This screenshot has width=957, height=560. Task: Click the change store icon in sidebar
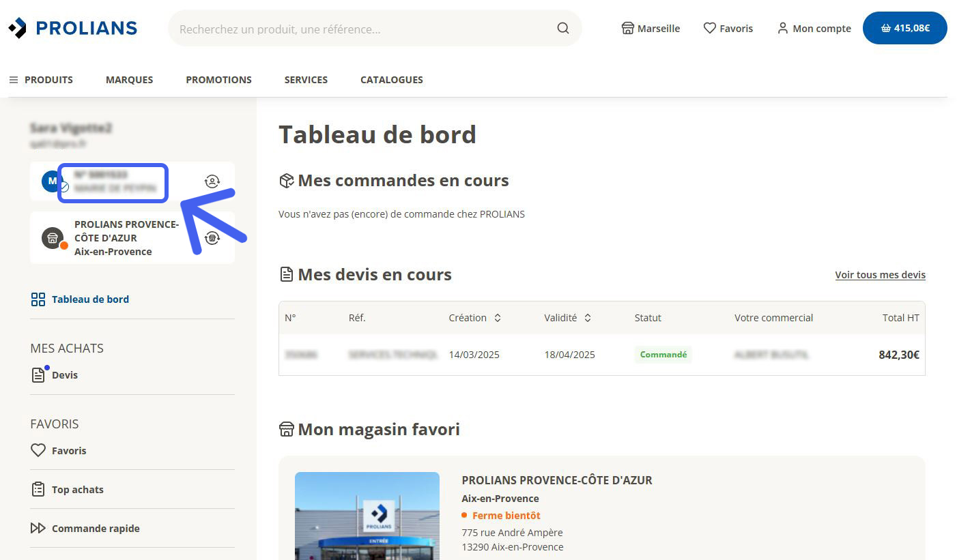[x=212, y=238]
